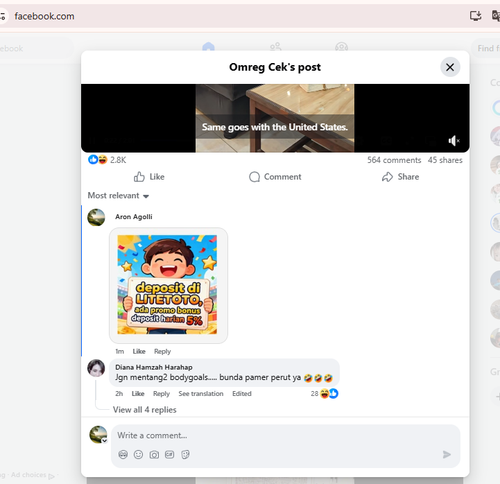Switch commenting identity via profile avatar
The height and width of the screenshot is (484, 500).
pos(98,435)
